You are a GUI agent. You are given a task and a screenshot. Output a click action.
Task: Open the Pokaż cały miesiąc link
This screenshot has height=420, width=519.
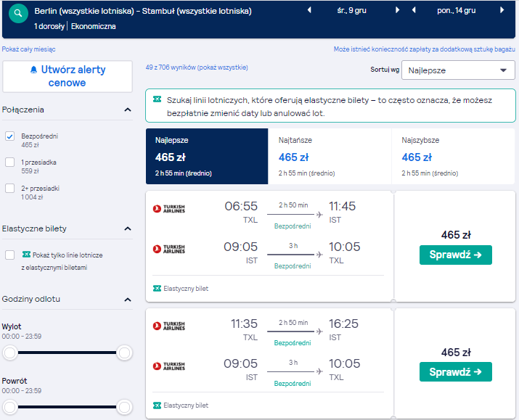tap(28, 49)
